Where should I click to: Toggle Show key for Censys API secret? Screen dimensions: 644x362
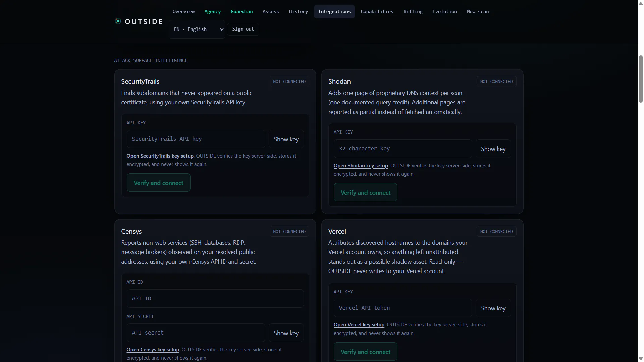point(286,333)
